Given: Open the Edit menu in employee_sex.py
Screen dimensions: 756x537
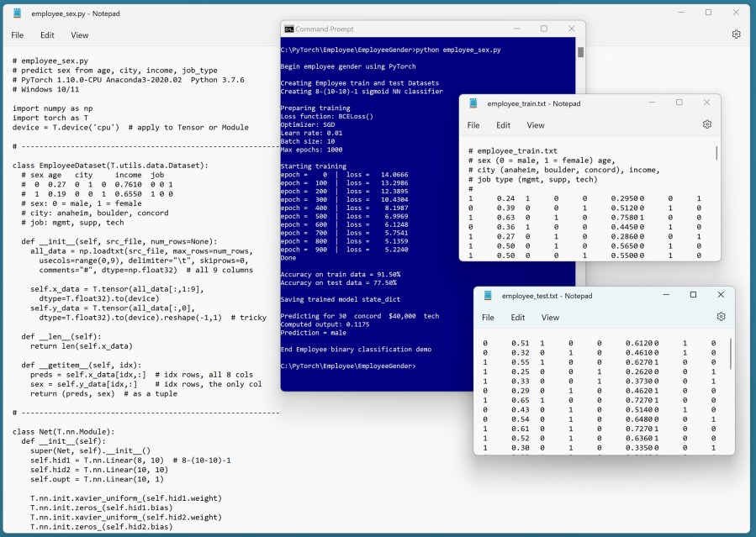Looking at the screenshot, I should click(47, 34).
